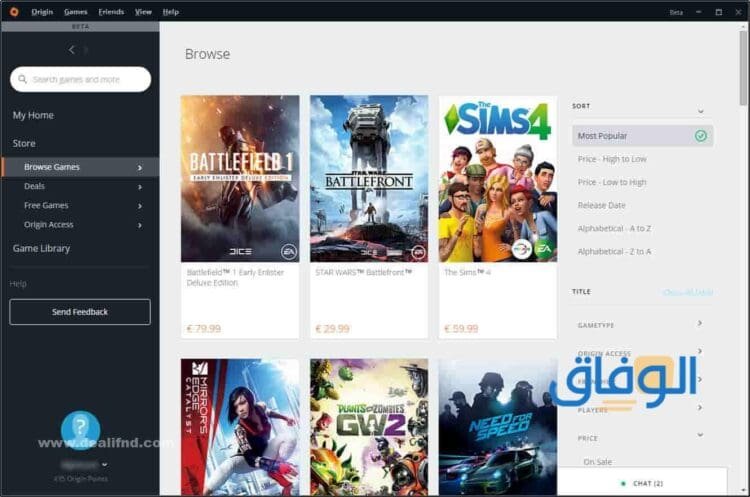Go back with the left arrow

tap(72, 49)
